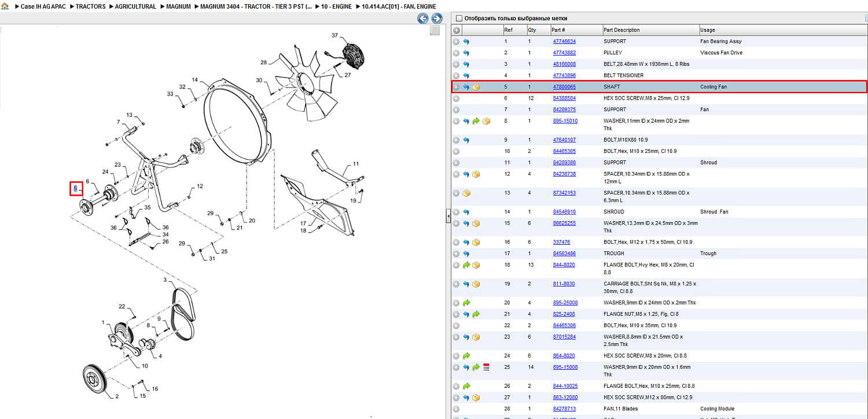Click the green arrow icon in ref 20 row

click(x=466, y=303)
